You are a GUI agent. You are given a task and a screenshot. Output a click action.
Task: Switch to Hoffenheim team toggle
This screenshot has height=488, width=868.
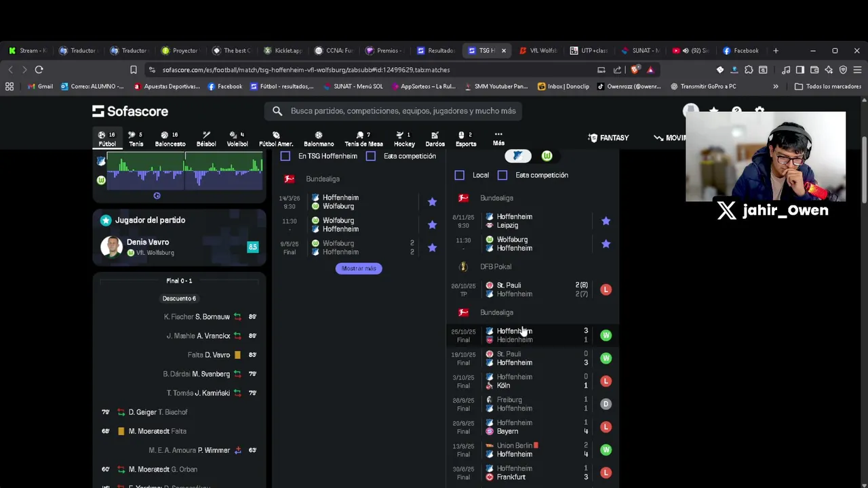tap(517, 156)
